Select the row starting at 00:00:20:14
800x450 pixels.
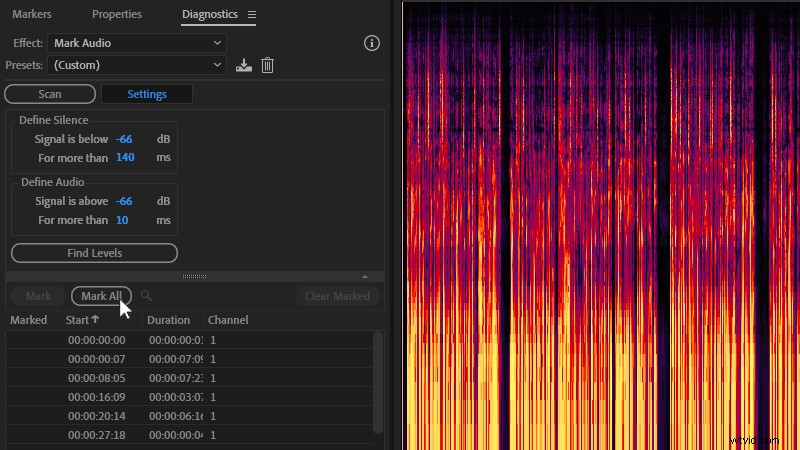click(189, 416)
